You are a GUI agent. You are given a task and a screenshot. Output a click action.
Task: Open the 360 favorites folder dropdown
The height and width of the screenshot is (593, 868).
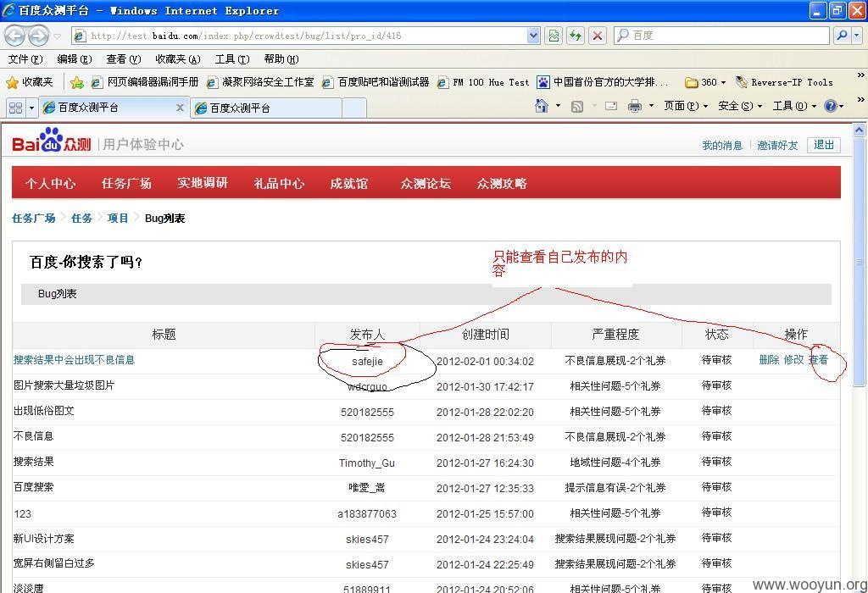tap(705, 82)
